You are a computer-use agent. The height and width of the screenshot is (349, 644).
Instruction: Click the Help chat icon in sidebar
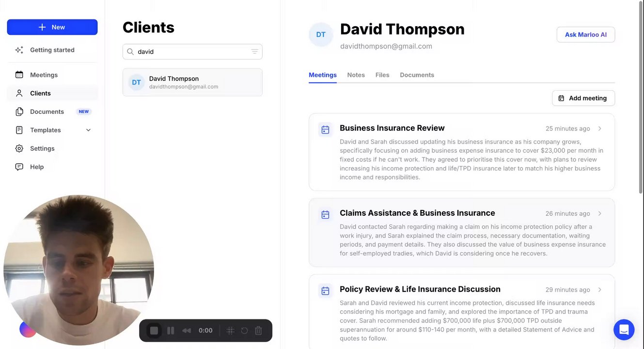tap(19, 167)
